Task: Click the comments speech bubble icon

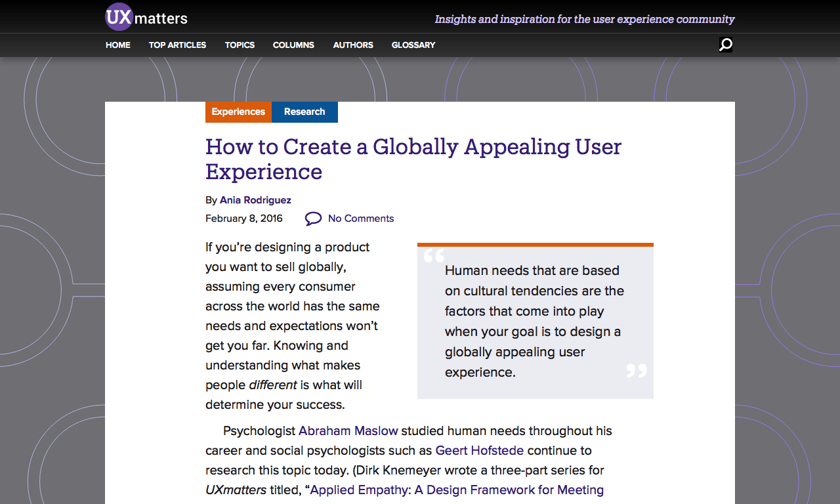Action: pyautogui.click(x=313, y=219)
